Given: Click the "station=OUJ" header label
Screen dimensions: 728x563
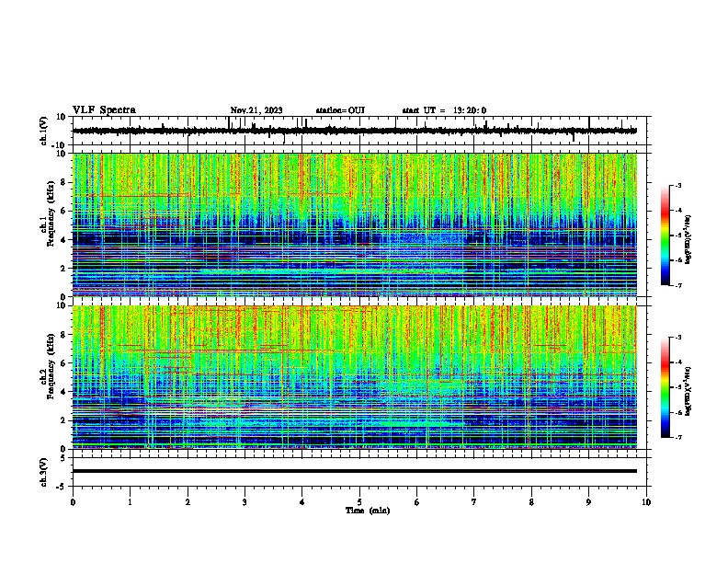Looking at the screenshot, I should pyautogui.click(x=340, y=110).
